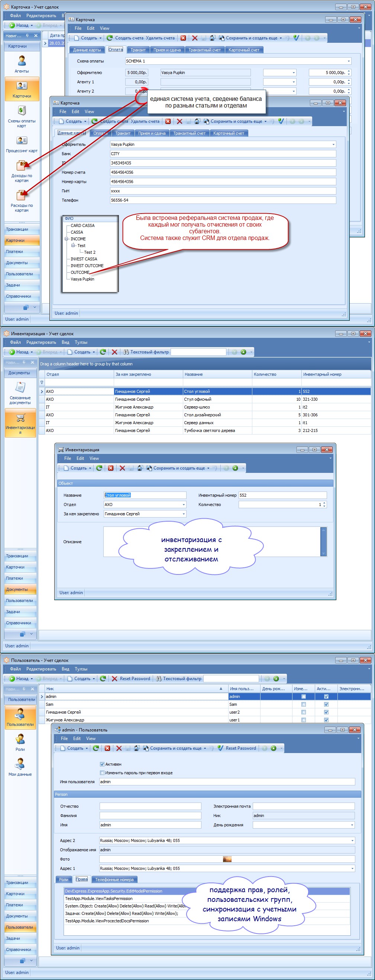The width and height of the screenshot is (375, 980).
Task: Click binoculars Текстовый фильтр in Инвентаризация toolbar
Action: pyautogui.click(x=126, y=352)
